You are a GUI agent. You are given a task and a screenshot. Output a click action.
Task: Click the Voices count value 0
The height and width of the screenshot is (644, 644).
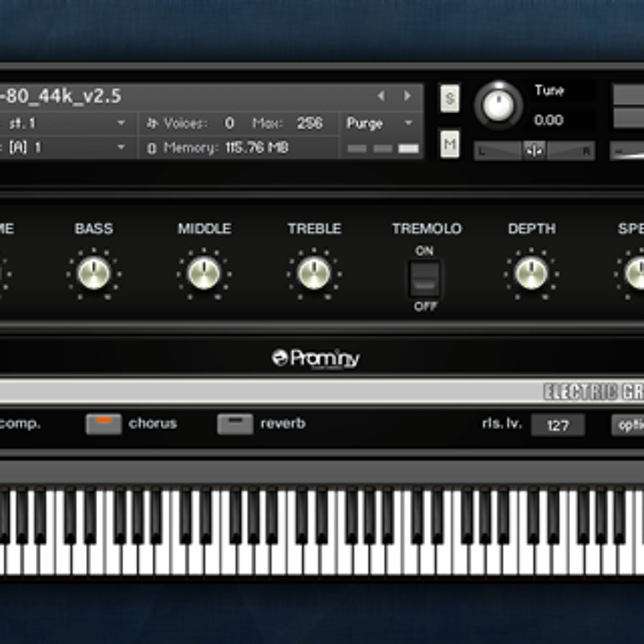229,123
